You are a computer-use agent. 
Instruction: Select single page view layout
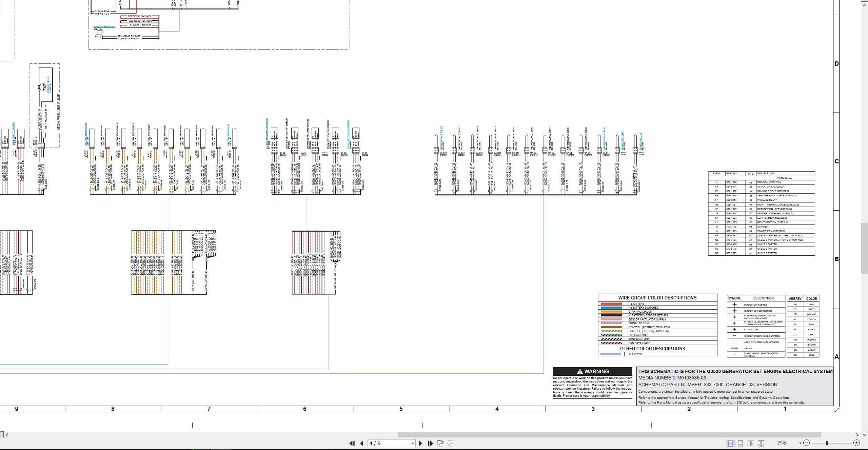click(730, 443)
